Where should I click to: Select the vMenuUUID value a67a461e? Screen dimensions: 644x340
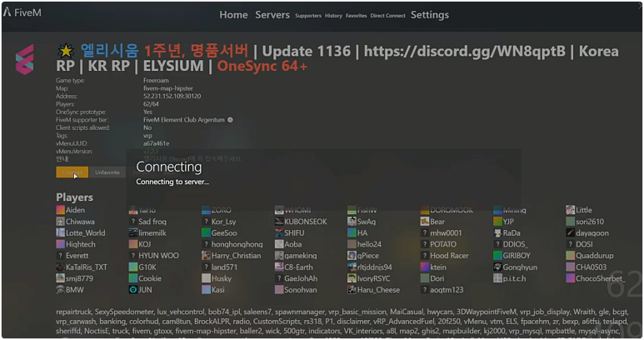156,143
